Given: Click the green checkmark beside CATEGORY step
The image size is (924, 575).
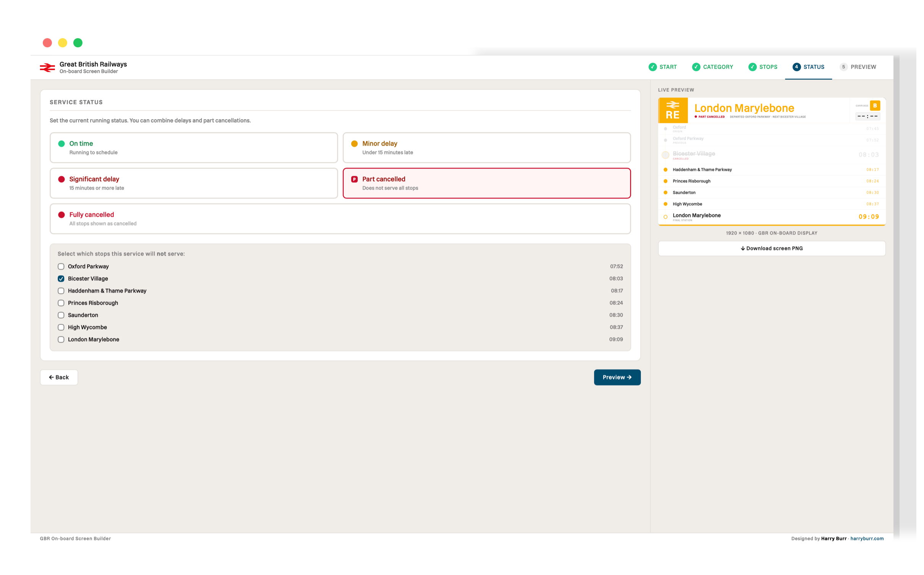Looking at the screenshot, I should (x=696, y=67).
